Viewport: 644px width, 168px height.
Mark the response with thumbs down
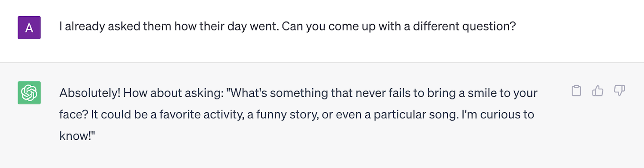[x=619, y=90]
